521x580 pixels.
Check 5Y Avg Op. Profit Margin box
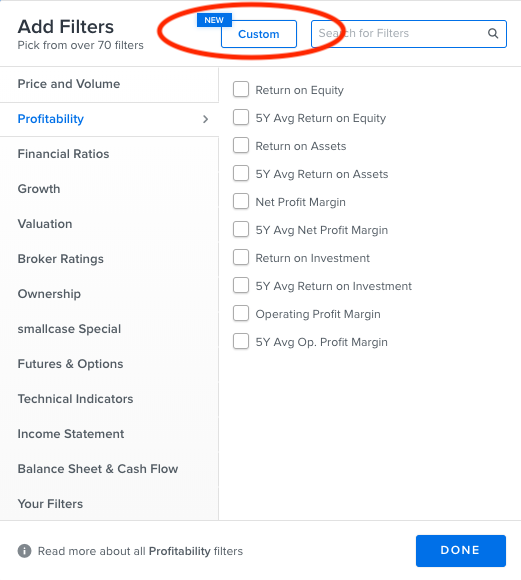point(241,341)
